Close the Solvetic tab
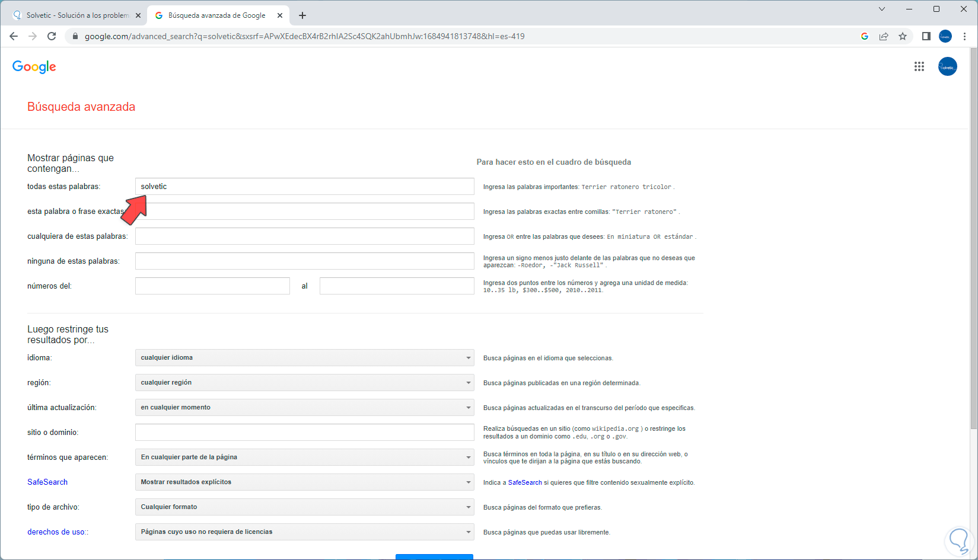The height and width of the screenshot is (560, 978). [138, 15]
